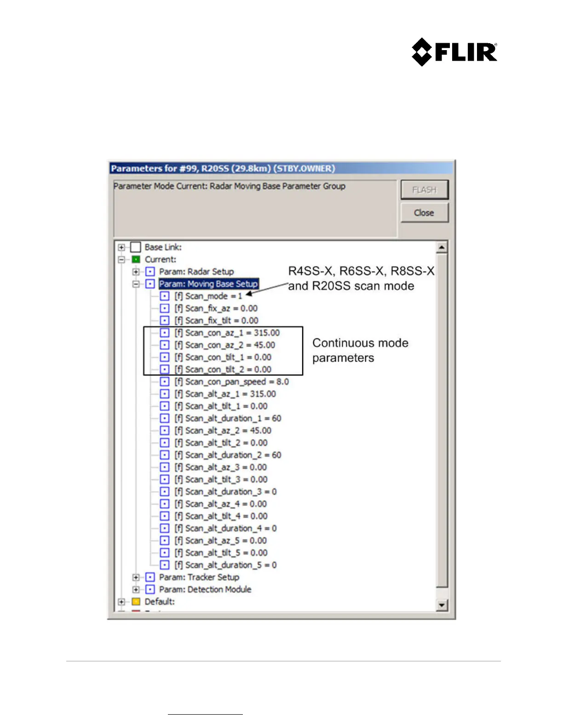563x728 pixels.
Task: Click the Scan_alt_duration_1 parameter icon
Action: click(x=165, y=418)
